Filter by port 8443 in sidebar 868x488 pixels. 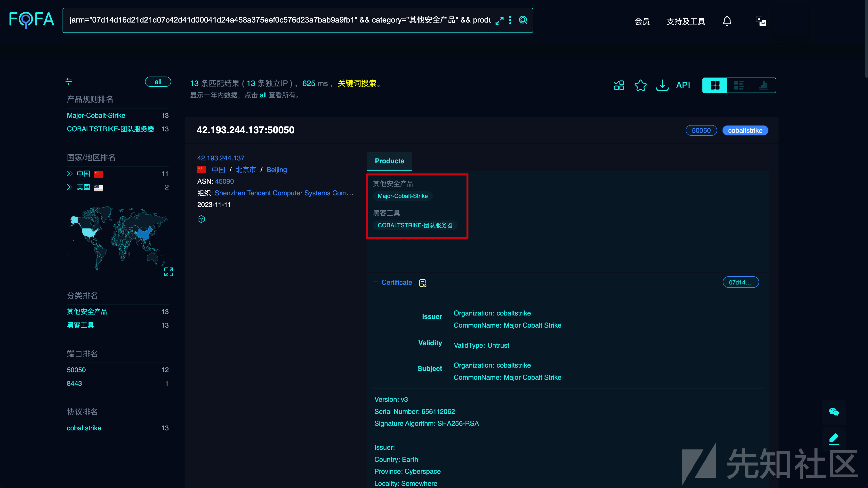click(x=74, y=383)
